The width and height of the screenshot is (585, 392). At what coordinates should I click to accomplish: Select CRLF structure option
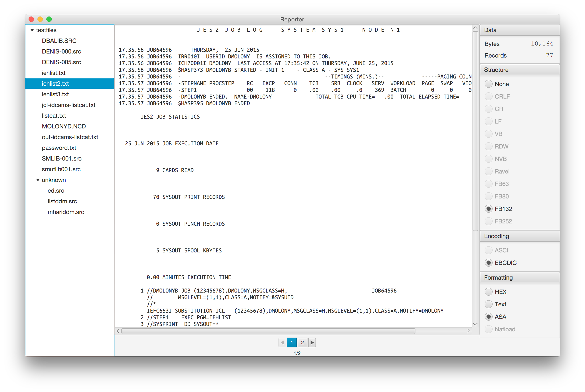(x=488, y=97)
